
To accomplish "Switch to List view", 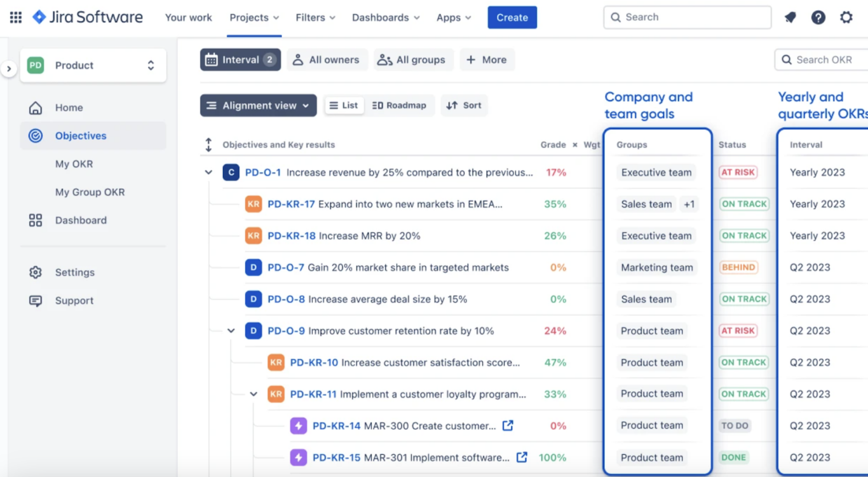I will [344, 105].
